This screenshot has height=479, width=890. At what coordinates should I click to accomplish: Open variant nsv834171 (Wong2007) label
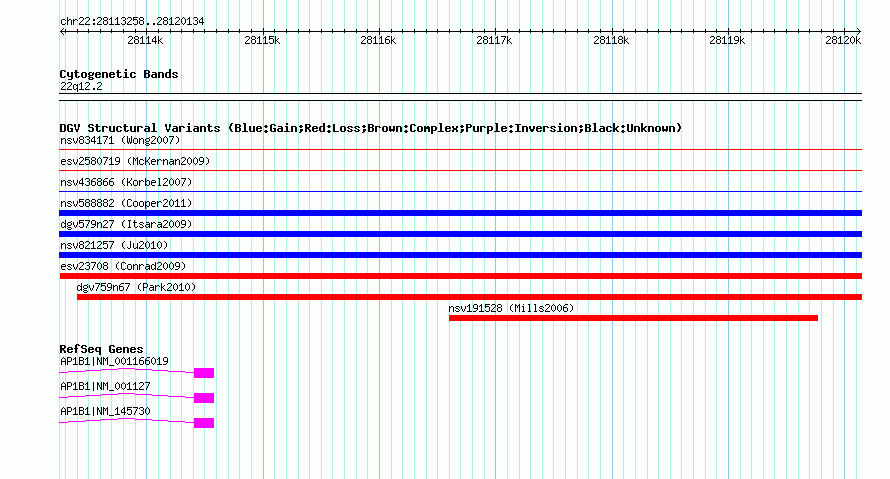click(x=120, y=140)
